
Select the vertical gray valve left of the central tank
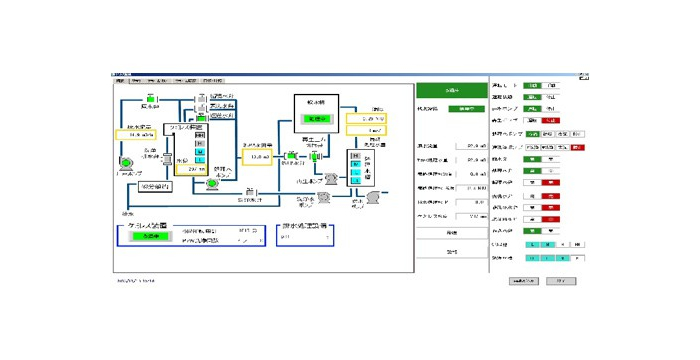pyautogui.click(x=167, y=159)
